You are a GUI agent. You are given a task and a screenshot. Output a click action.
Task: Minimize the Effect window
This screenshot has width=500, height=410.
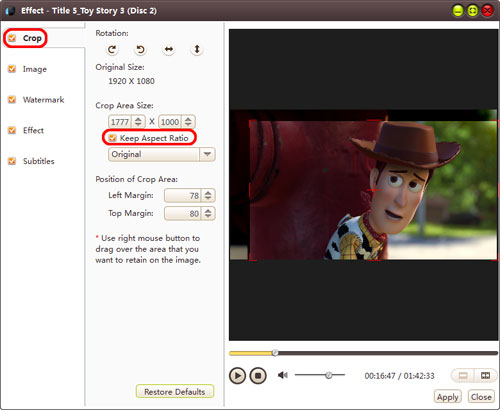tap(458, 11)
